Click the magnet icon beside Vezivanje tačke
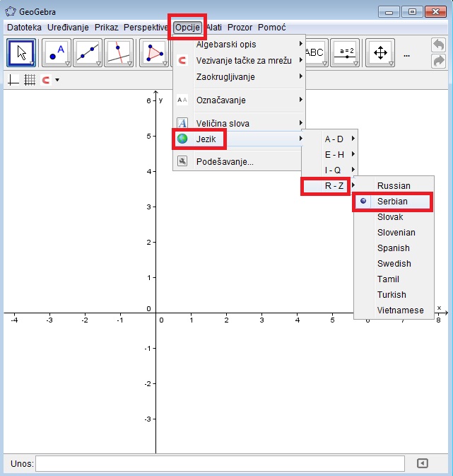This screenshot has height=476, width=453. [182, 60]
